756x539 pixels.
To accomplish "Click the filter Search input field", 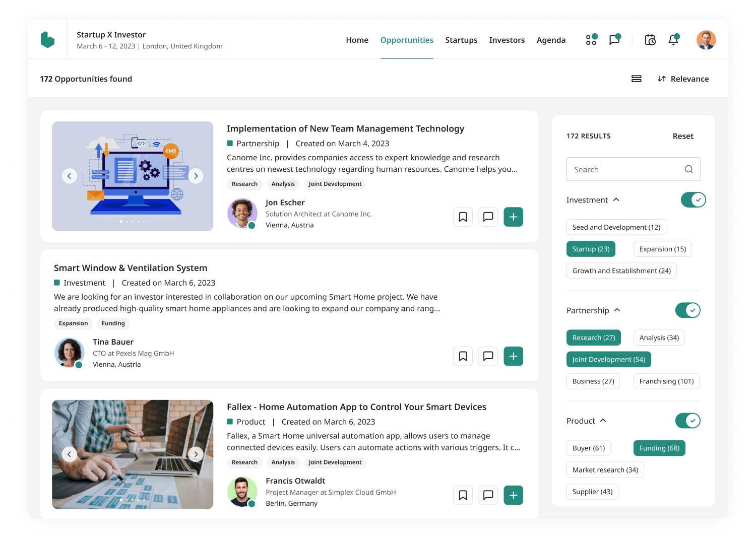I will (634, 169).
